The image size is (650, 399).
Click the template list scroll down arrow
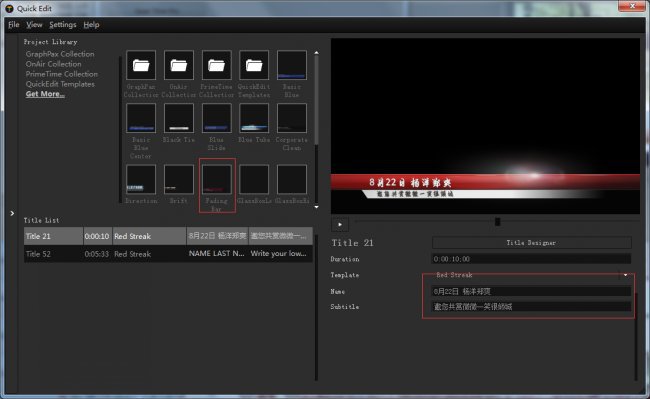[x=316, y=207]
